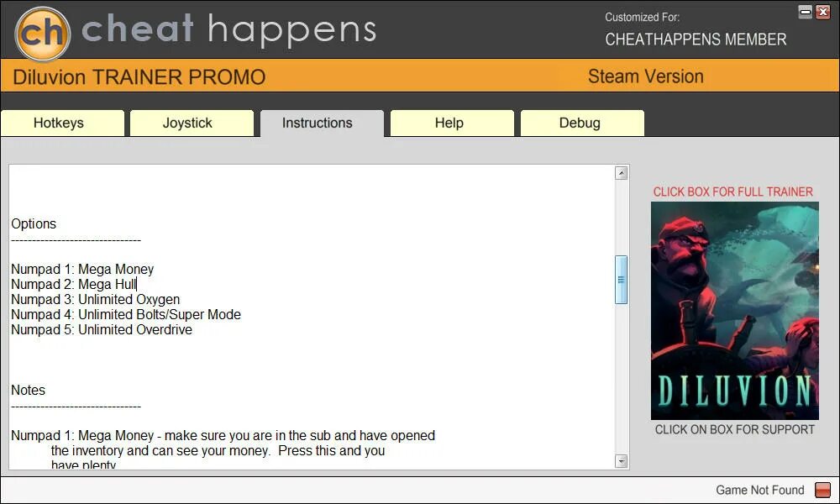840x504 pixels.
Task: Click CLICK BOX FOR FULL TRAINER text
Action: click(732, 192)
